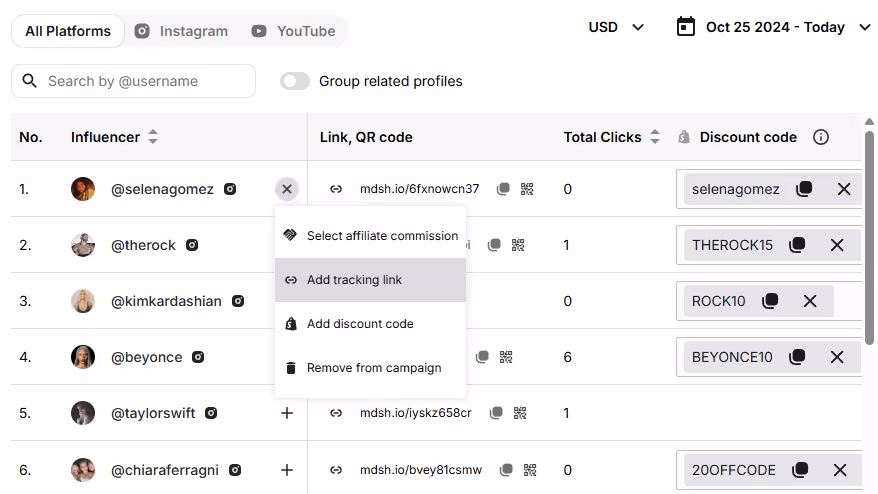Open @therock profile

click(143, 245)
